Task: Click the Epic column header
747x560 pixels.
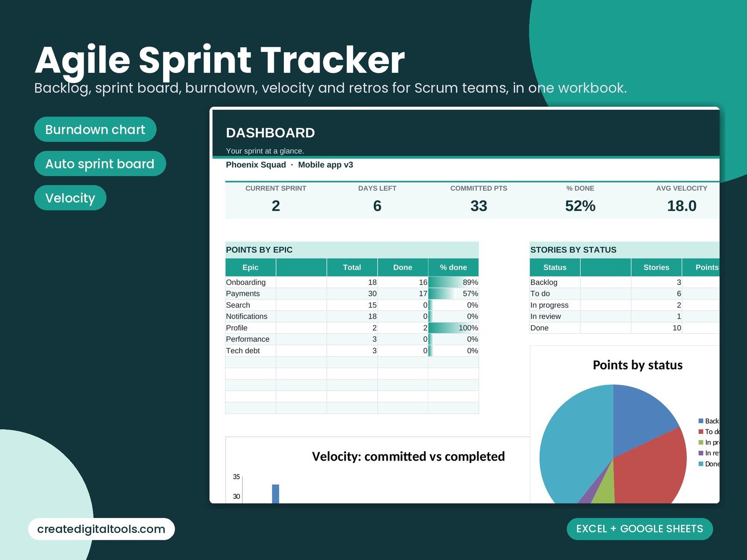Action: (250, 267)
